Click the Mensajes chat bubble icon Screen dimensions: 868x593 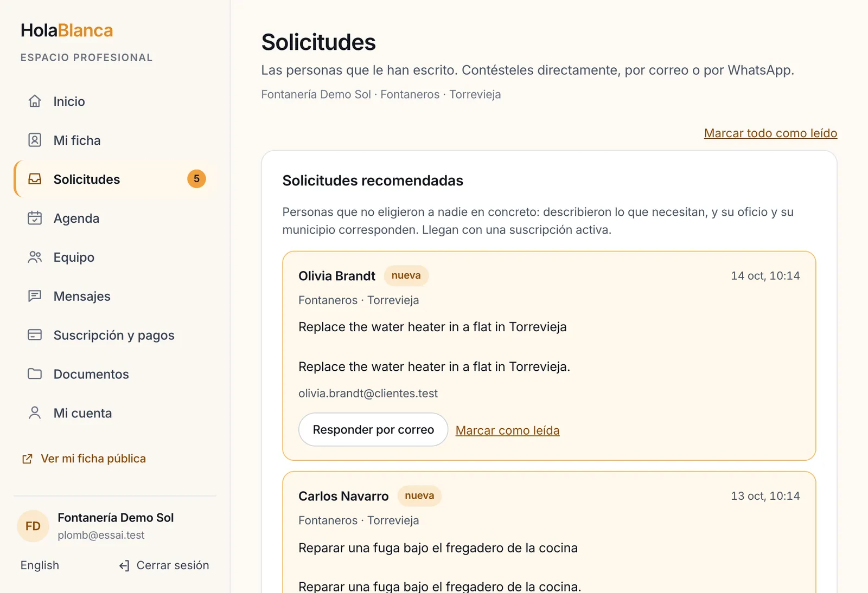[35, 296]
